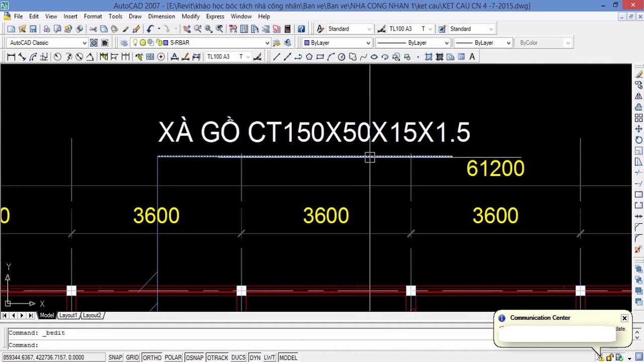
Task: Open the File menu
Action: coord(18,16)
